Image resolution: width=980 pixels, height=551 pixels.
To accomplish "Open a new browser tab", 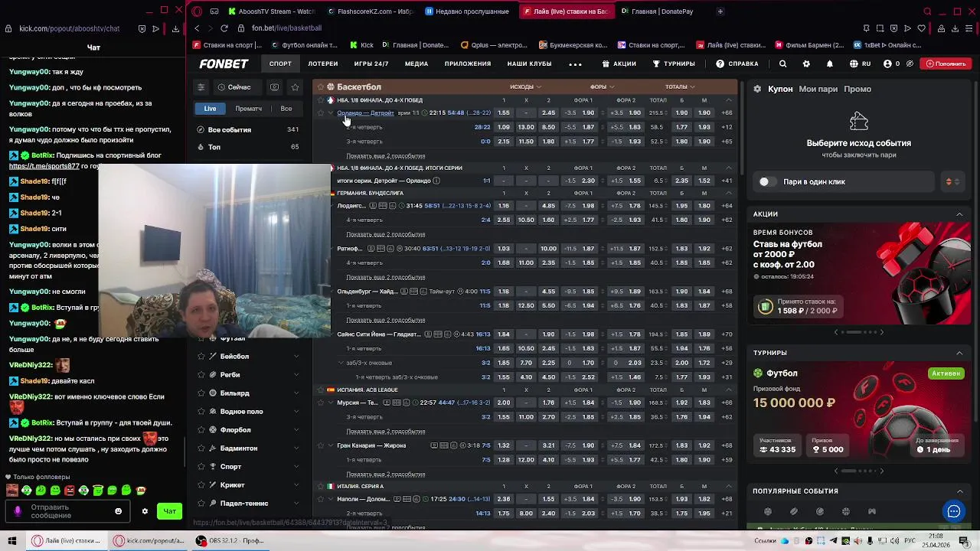I will click(x=720, y=11).
